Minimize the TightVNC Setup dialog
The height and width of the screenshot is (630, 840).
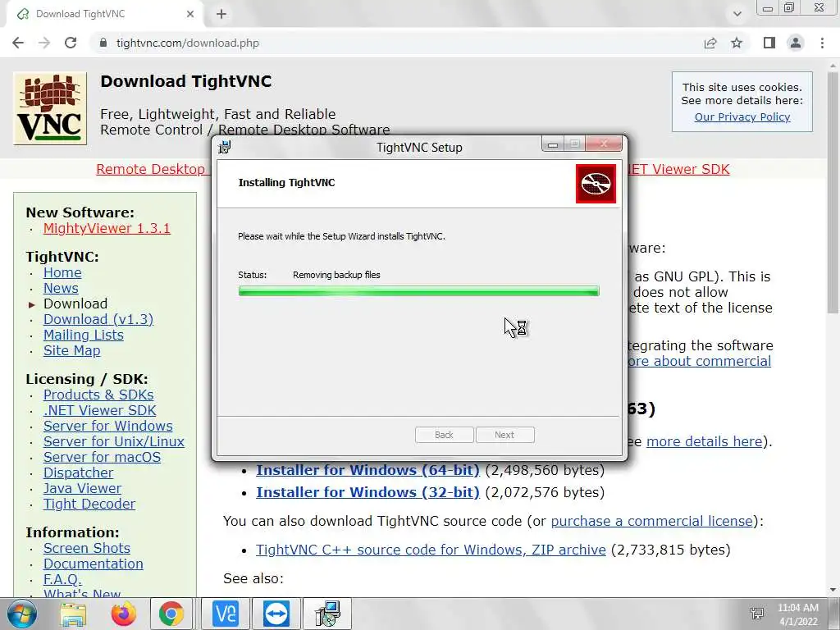(553, 144)
